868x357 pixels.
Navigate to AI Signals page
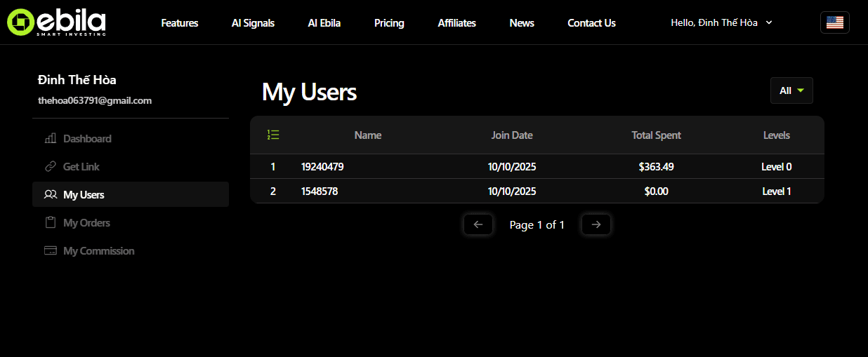(x=253, y=23)
